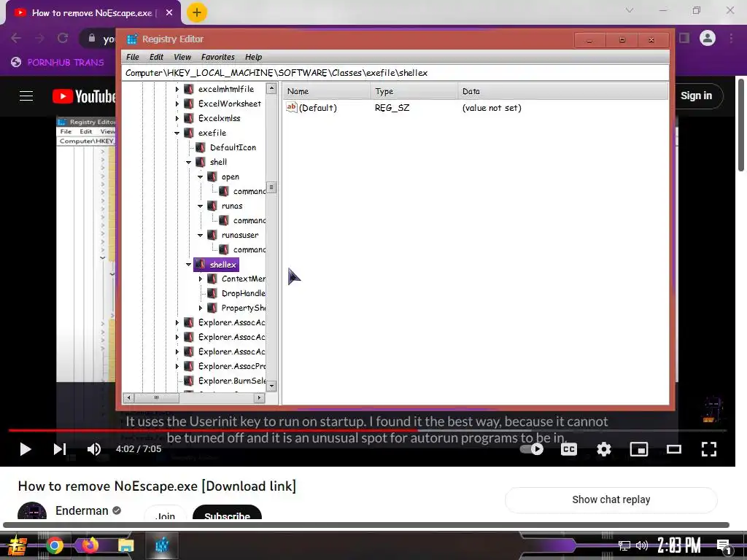Collapse the runasuser key
This screenshot has height=560, width=747.
point(201,236)
